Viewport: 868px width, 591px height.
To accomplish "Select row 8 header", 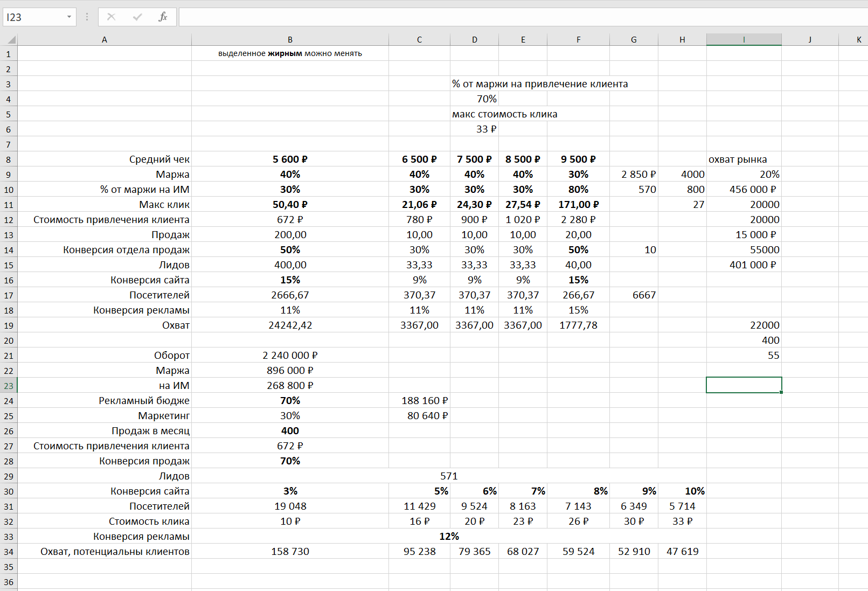I will (x=9, y=159).
